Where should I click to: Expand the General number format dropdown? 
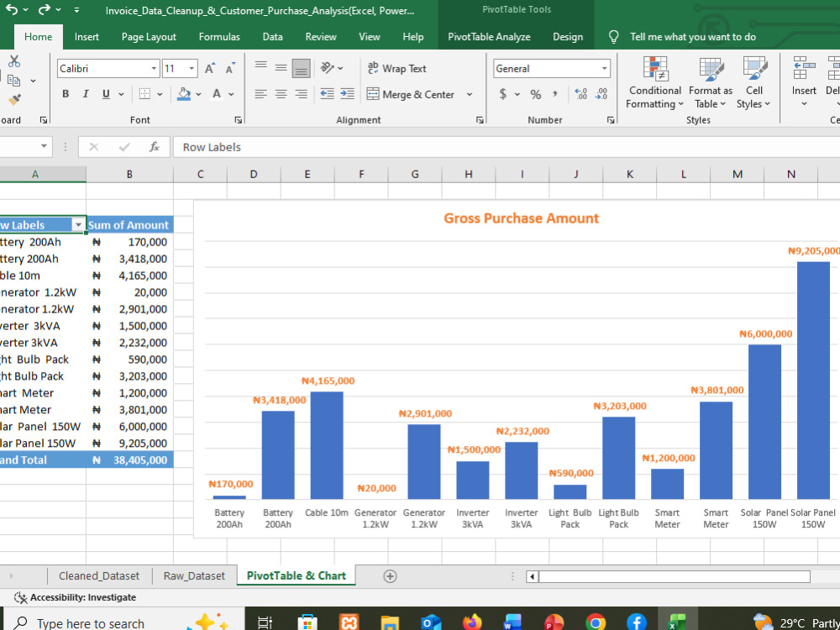click(604, 69)
